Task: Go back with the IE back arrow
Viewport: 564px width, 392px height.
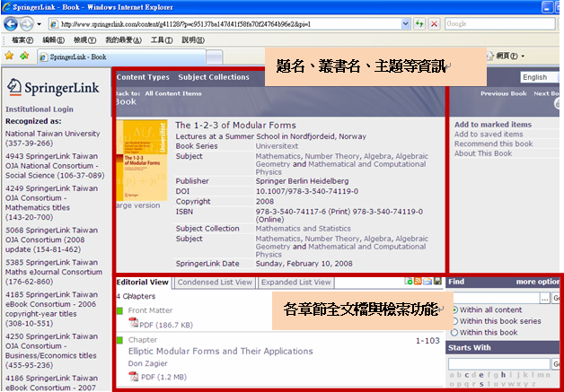Action: [11, 24]
